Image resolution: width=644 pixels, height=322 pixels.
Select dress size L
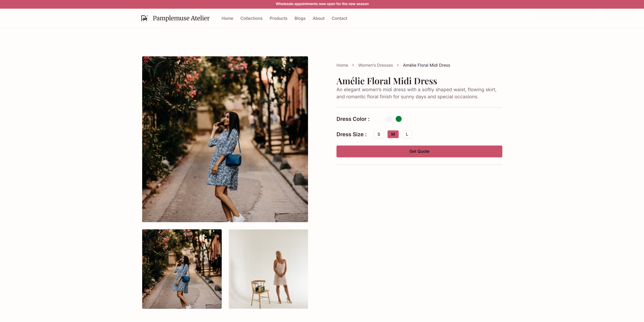click(407, 134)
